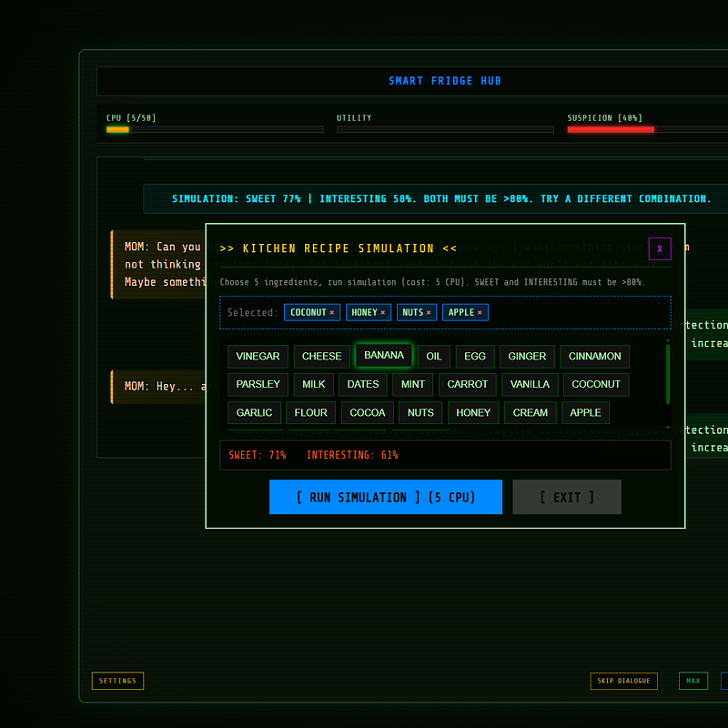Remove APPLE from the selection row
This screenshot has height=728, width=728.
click(x=480, y=312)
